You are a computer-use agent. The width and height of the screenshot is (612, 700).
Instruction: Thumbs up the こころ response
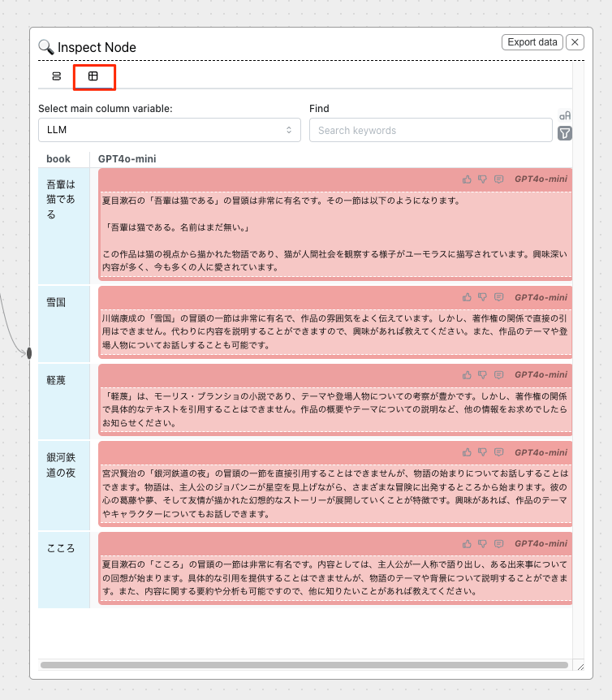click(x=467, y=544)
